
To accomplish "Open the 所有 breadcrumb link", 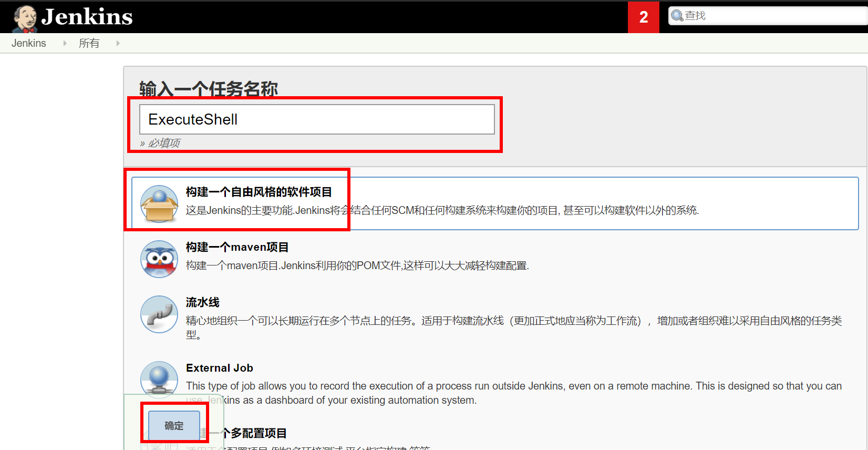I will tap(89, 43).
